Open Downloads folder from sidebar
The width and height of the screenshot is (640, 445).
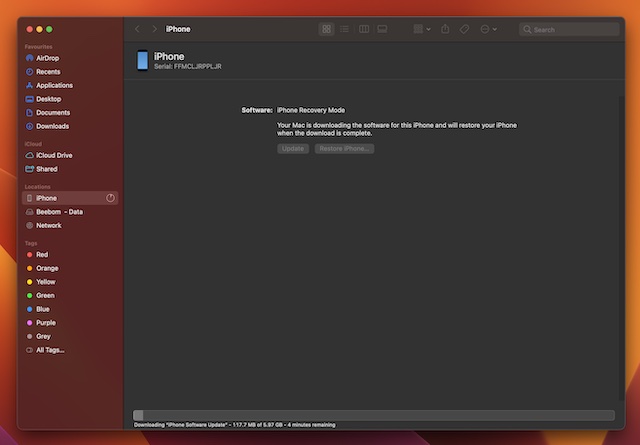52,126
